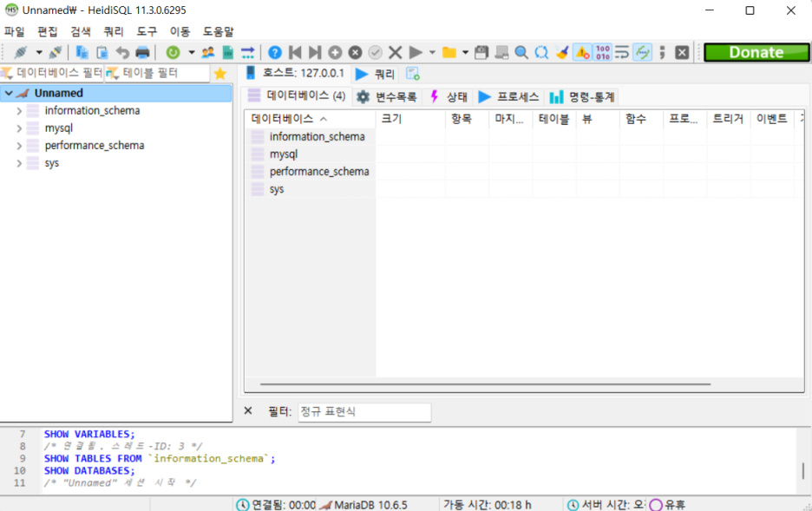812x511 pixels.
Task: Switch to the 변수목록 tab
Action: click(x=387, y=97)
